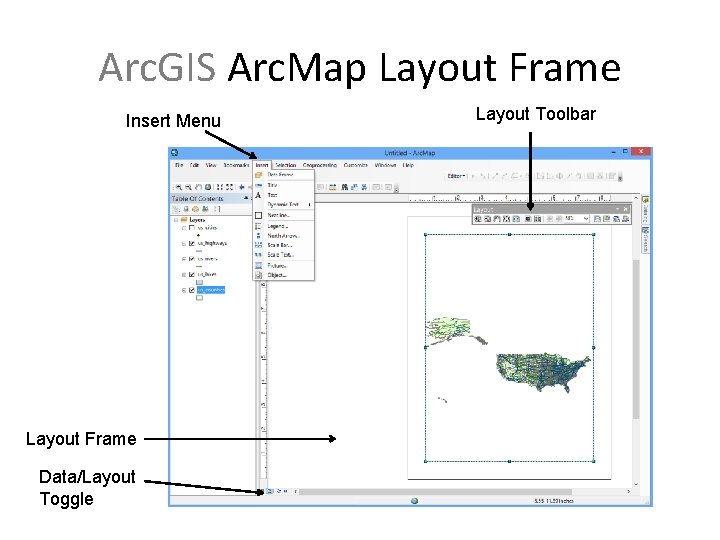
Task: Click List By Drawing Order icon
Action: (176, 209)
